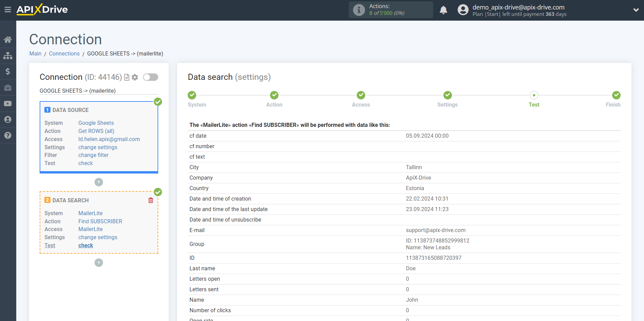Delete the Data Search block trash icon
The image size is (644, 321).
pos(151,200)
